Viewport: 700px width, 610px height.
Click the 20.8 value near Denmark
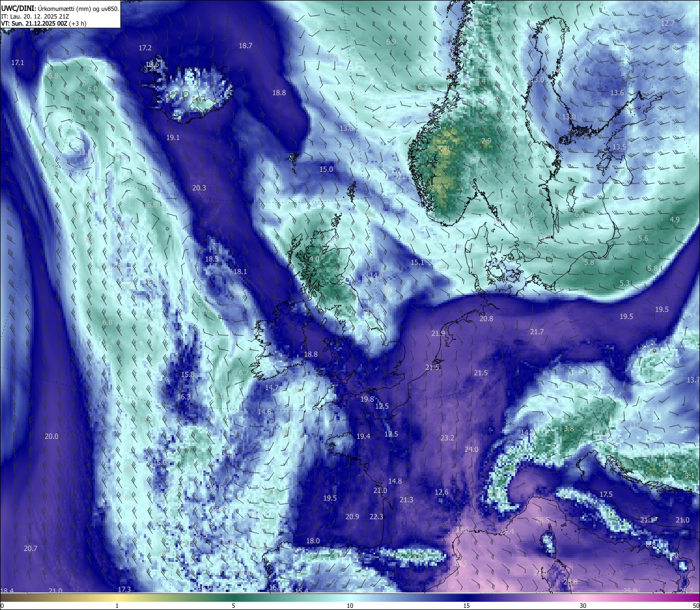tap(486, 319)
